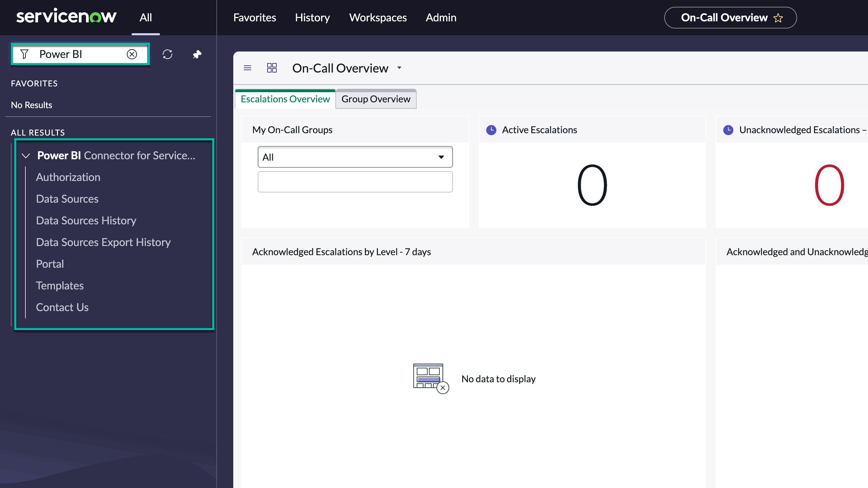
Task: Pin the navigation sidebar open
Action: (197, 54)
